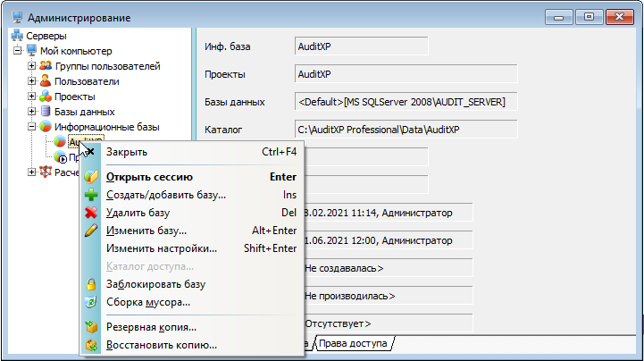Expand the Группы пользователей node
The width and height of the screenshot is (644, 361).
click(31, 66)
